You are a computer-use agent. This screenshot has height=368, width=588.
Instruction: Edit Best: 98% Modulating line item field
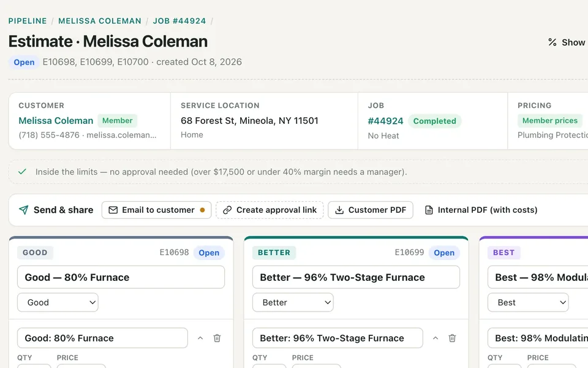[x=538, y=338]
